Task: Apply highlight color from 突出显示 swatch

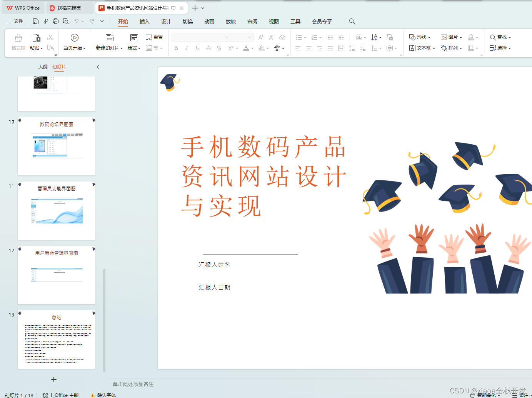Action: [x=261, y=48]
